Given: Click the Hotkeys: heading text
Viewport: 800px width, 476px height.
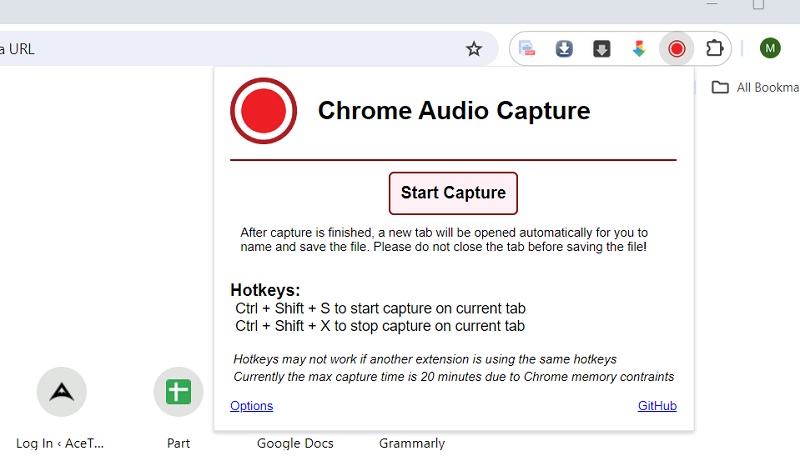Looking at the screenshot, I should coord(265,290).
